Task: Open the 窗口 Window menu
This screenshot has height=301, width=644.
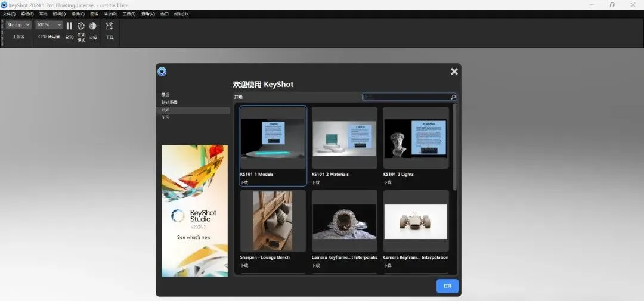Action: pyautogui.click(x=165, y=14)
